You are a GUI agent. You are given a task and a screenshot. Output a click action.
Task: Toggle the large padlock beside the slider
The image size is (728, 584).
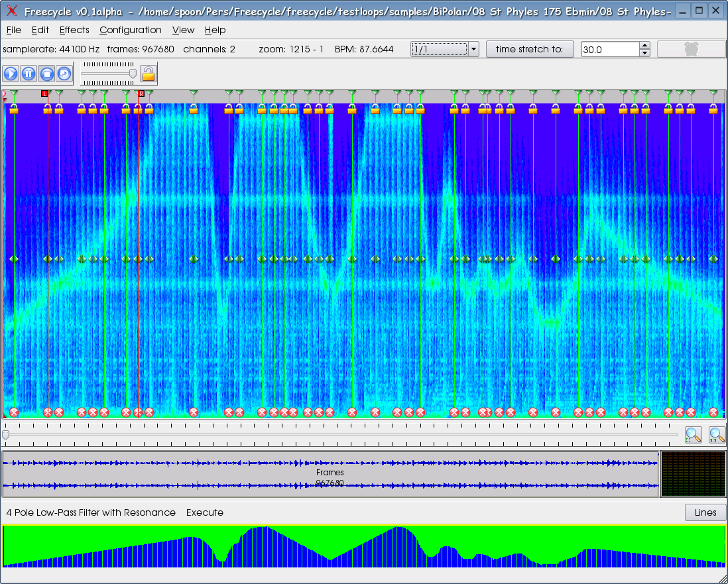tap(149, 74)
